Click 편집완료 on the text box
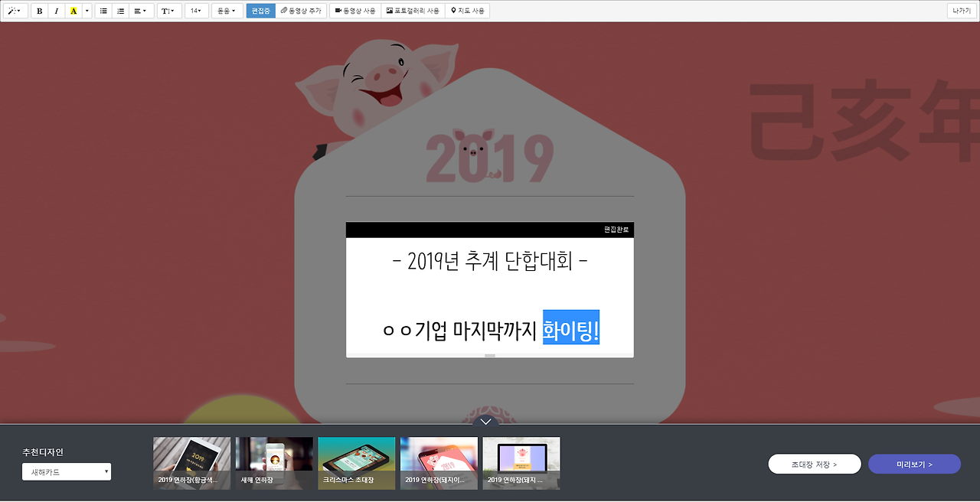Screen dimensions: 980x502 (x=616, y=230)
